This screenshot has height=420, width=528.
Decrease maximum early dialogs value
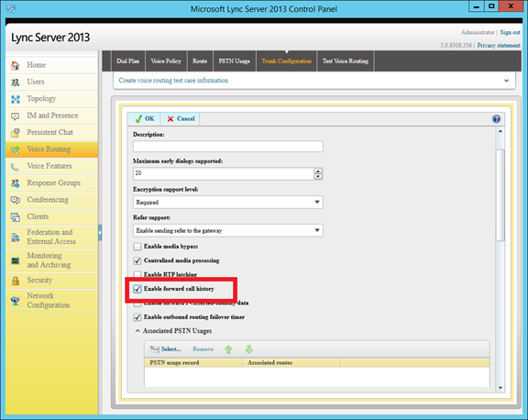click(318, 176)
